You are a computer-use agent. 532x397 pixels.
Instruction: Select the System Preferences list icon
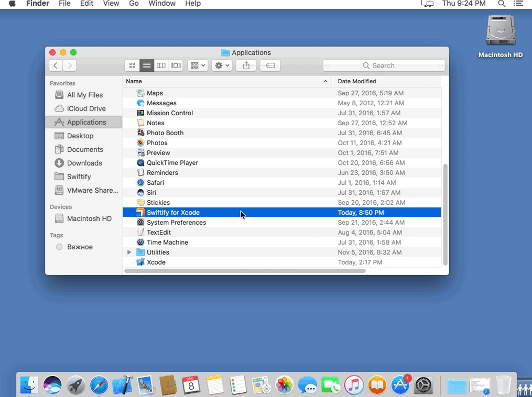point(140,222)
